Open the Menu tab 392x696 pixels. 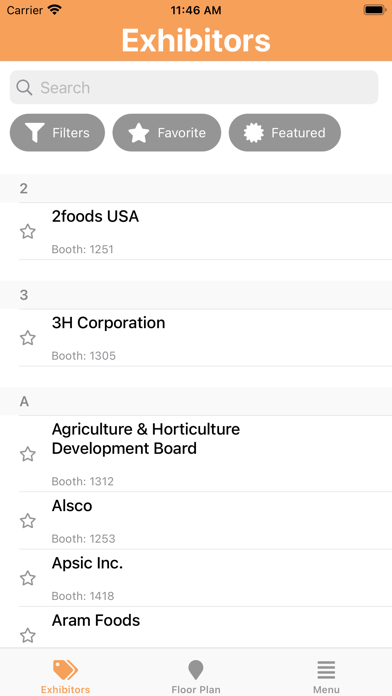(326, 676)
